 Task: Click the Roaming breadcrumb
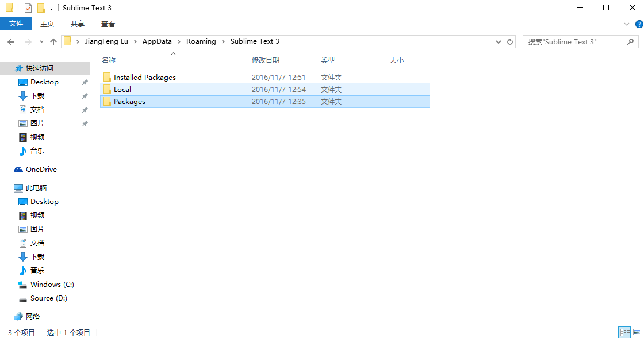(201, 41)
